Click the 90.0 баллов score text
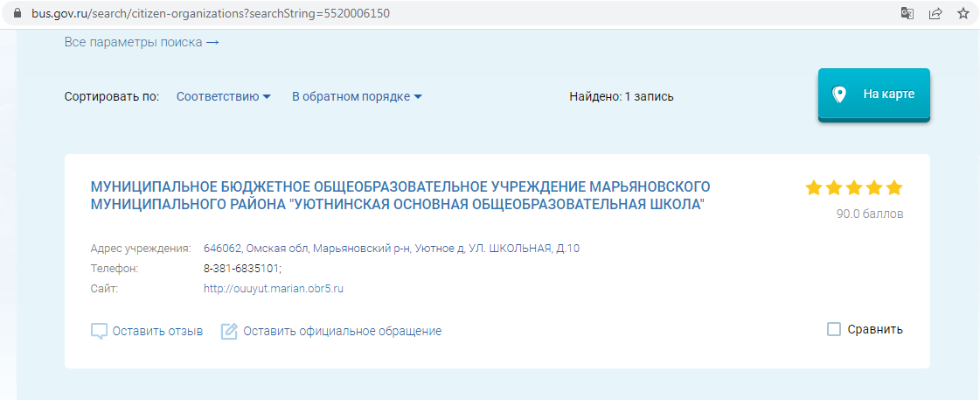This screenshot has height=400, width=980. (x=870, y=214)
